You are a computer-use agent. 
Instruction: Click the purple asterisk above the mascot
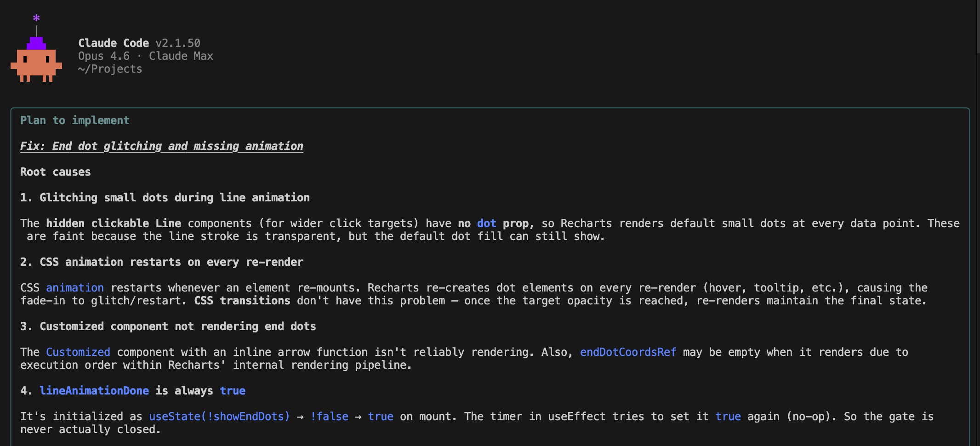(x=36, y=18)
